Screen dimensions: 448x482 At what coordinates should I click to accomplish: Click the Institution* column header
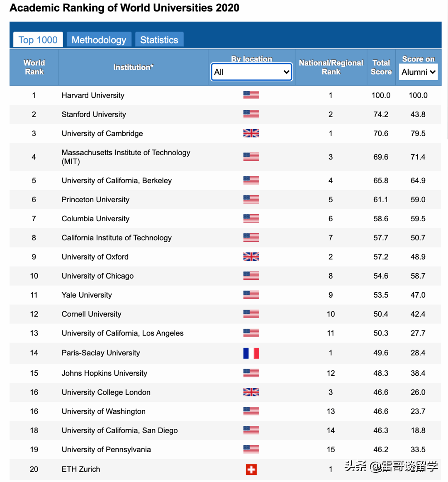click(x=133, y=67)
